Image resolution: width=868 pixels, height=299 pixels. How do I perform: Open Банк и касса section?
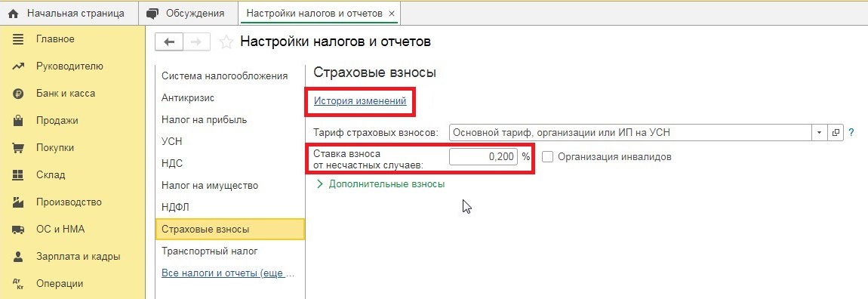pos(66,94)
